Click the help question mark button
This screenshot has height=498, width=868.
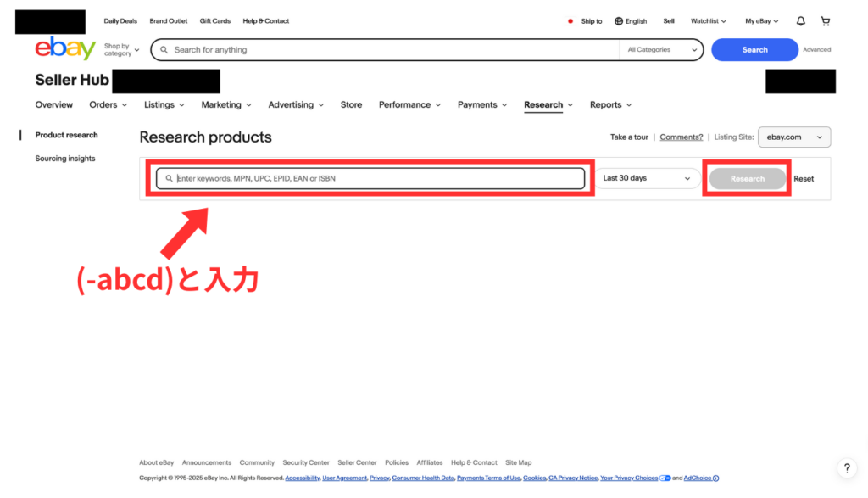point(847,468)
